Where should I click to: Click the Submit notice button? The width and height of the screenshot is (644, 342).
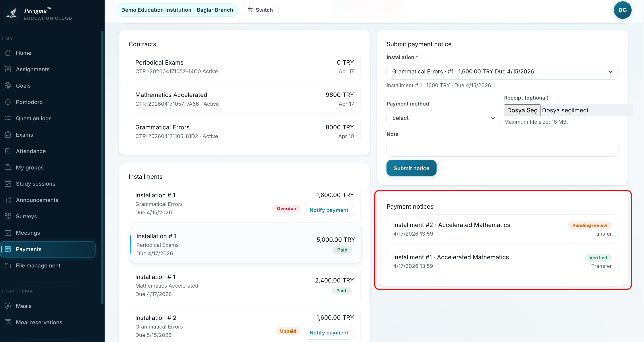point(411,168)
